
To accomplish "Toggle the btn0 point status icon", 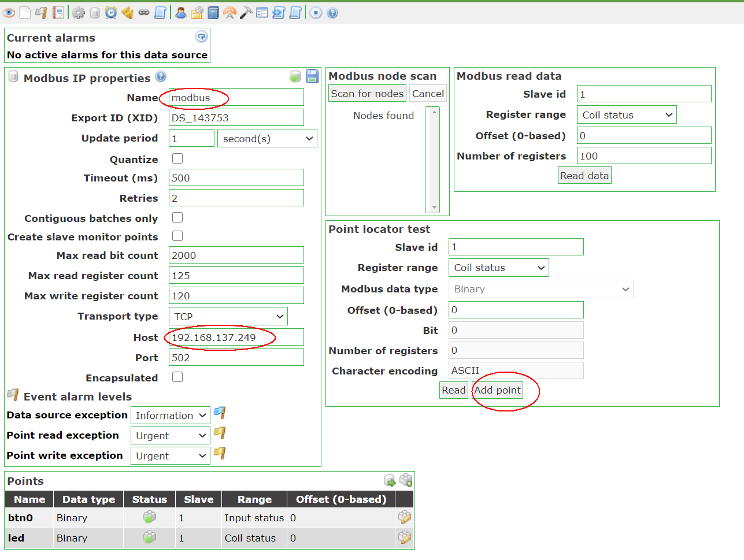I will tap(150, 517).
